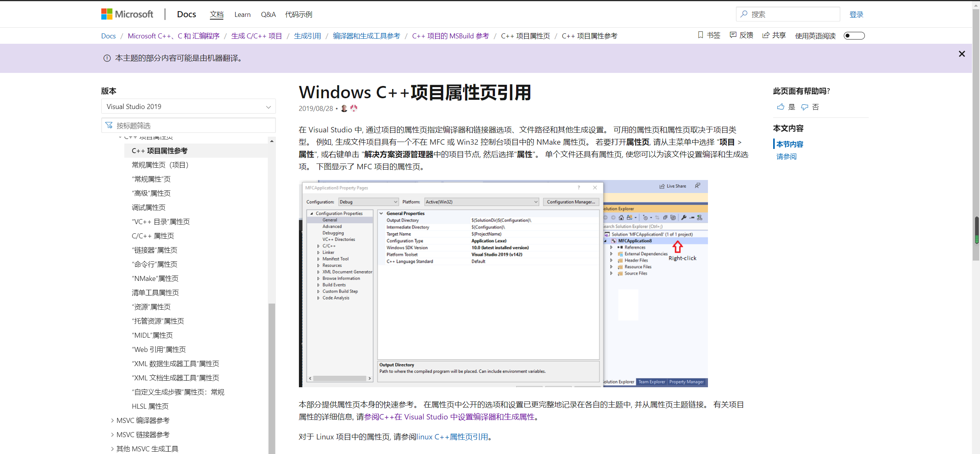Open “NMake”属性页 in sidebar
The width and height of the screenshot is (980, 454).
pos(155,278)
